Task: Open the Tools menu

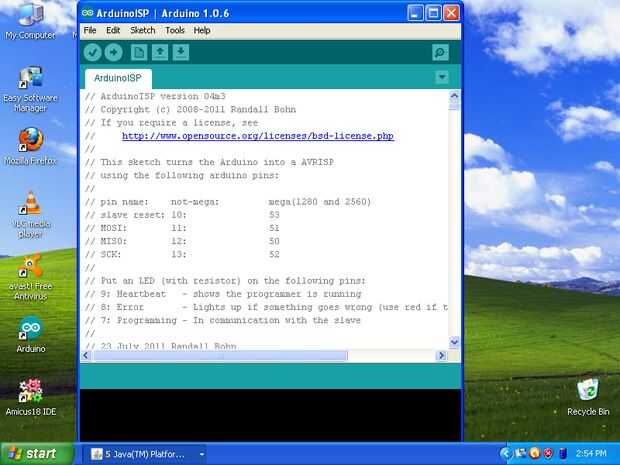Action: tap(175, 30)
